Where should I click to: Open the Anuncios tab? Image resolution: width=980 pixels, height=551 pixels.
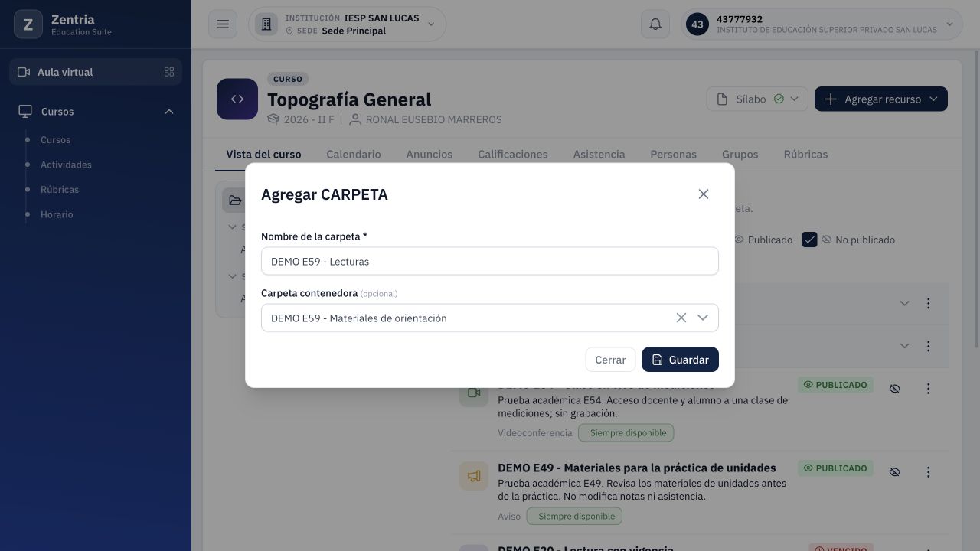(x=430, y=154)
